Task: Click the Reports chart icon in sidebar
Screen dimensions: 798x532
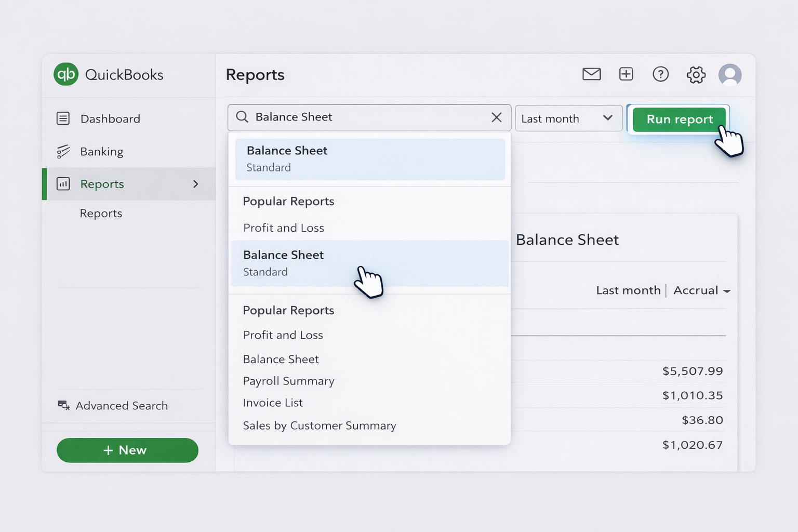Action: (63, 183)
